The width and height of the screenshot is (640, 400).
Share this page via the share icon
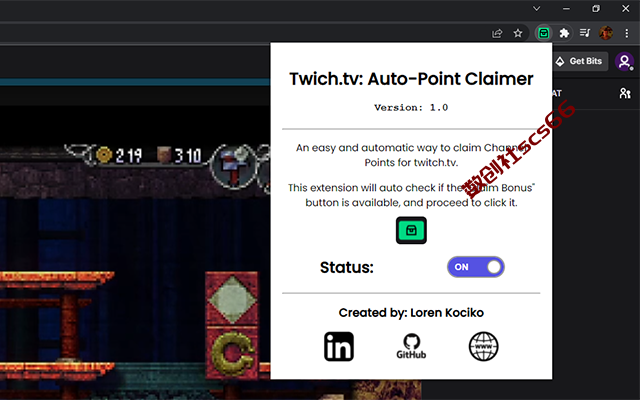(x=497, y=33)
